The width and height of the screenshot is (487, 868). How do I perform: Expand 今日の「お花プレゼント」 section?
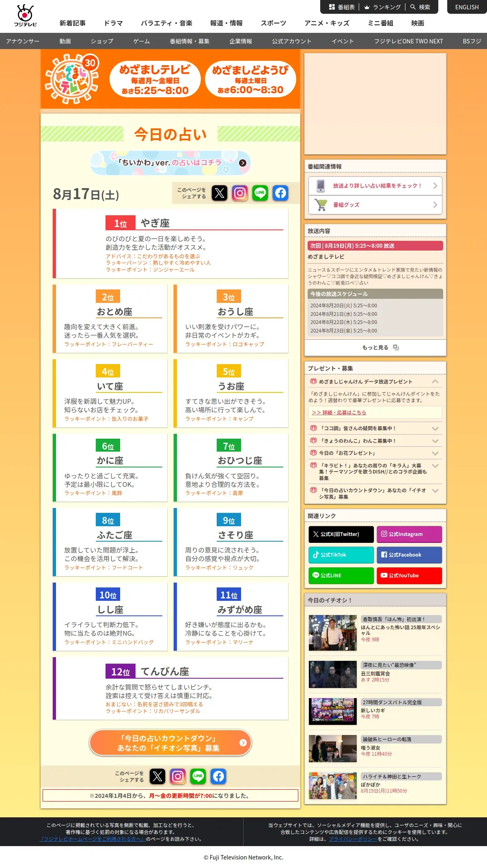pyautogui.click(x=435, y=453)
